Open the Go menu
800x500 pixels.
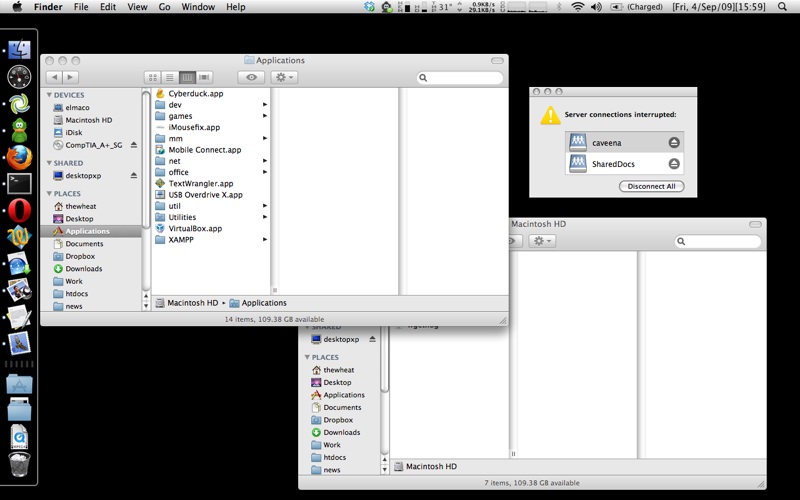pos(164,7)
